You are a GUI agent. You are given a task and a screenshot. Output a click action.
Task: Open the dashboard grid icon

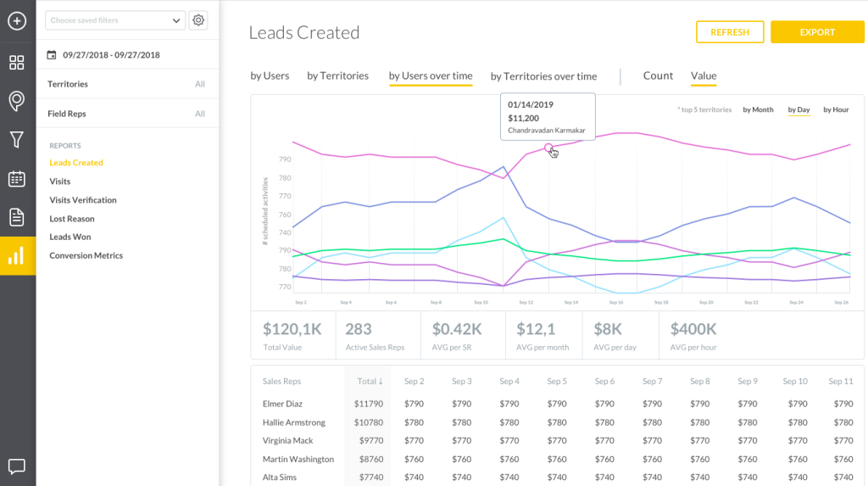tap(17, 63)
